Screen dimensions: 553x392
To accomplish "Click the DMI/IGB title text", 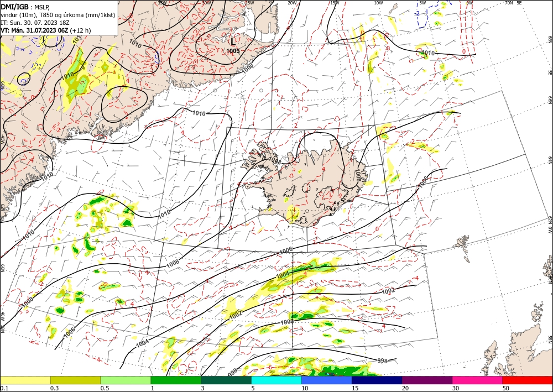I will click(15, 6).
